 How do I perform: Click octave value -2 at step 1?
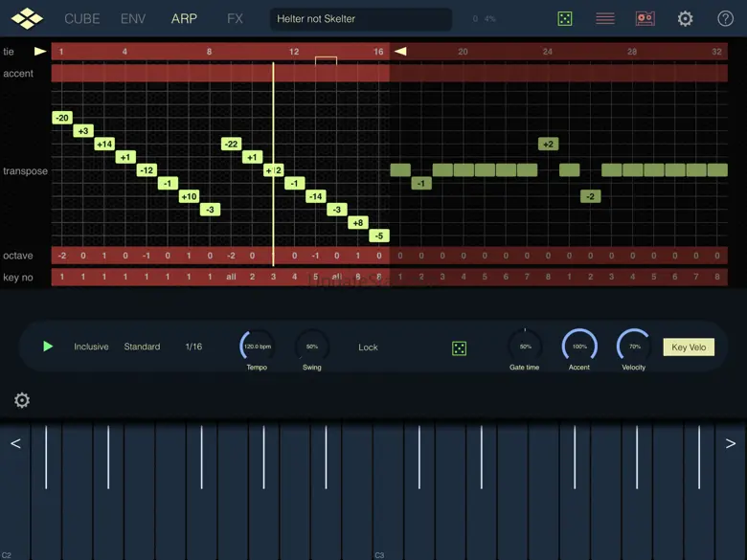(x=62, y=256)
